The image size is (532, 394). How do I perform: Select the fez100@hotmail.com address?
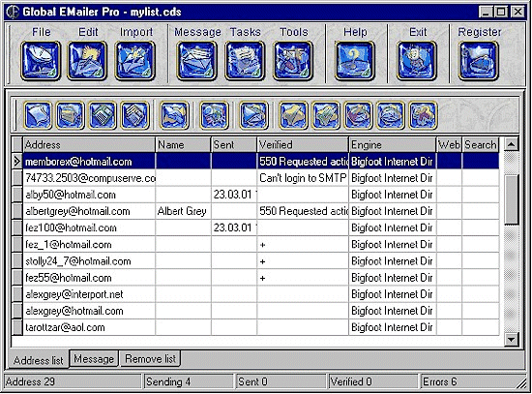[89, 227]
